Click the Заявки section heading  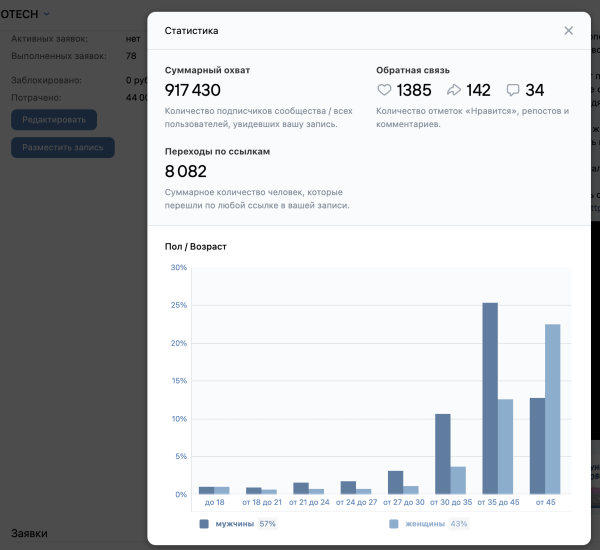point(29,534)
